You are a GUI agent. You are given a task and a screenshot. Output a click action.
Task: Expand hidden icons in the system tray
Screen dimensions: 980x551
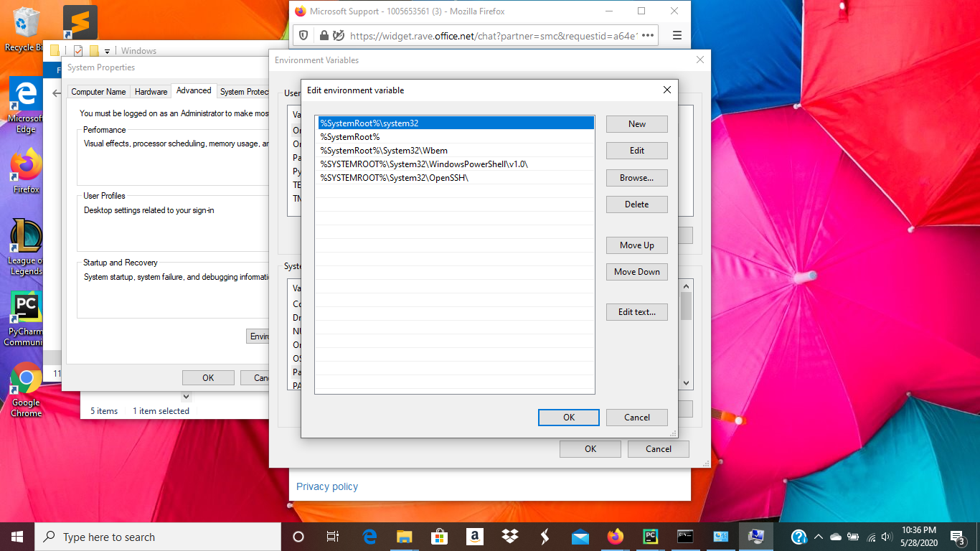tap(818, 536)
